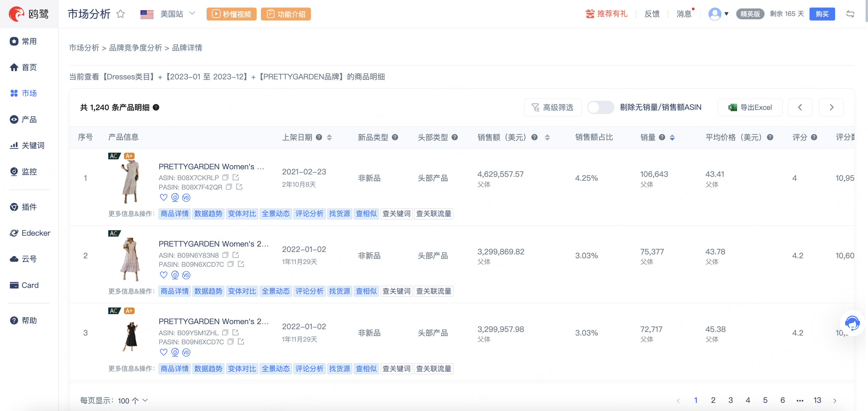868x411 pixels.
Task: Click the next-page arrow in pagination
Action: [x=835, y=400]
